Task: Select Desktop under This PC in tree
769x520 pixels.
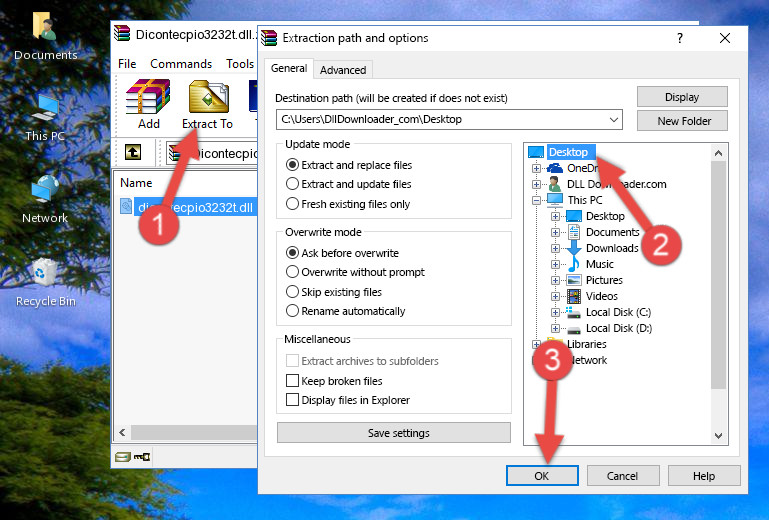Action: coord(605,216)
